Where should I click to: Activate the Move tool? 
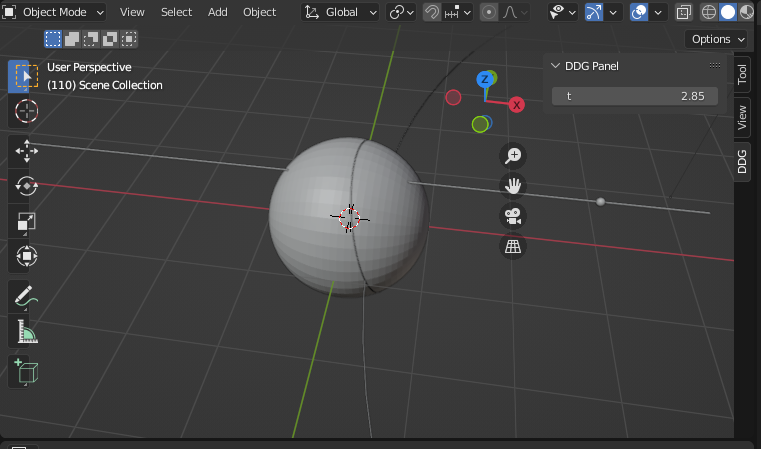click(x=27, y=152)
